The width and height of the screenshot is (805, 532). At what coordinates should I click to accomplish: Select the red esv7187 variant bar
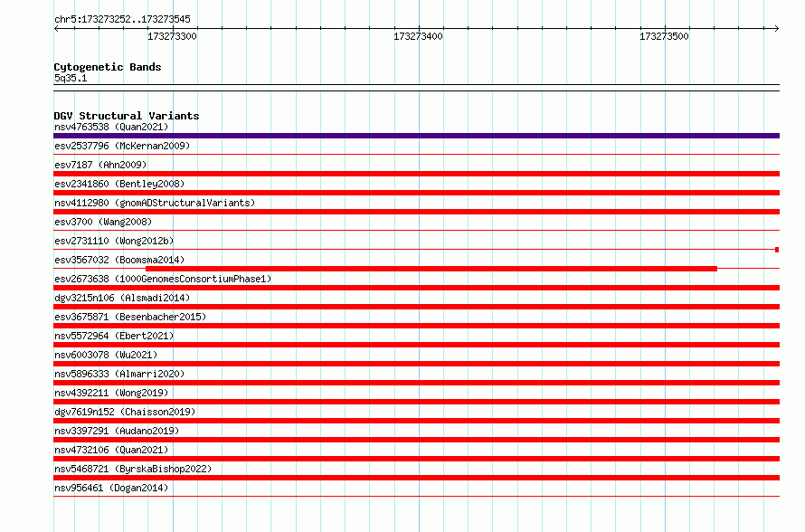click(416, 174)
